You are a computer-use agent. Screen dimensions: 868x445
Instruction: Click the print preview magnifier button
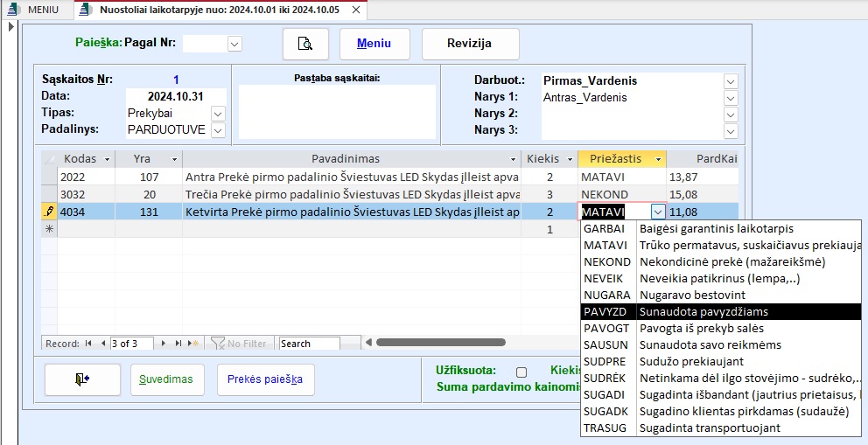pos(305,44)
